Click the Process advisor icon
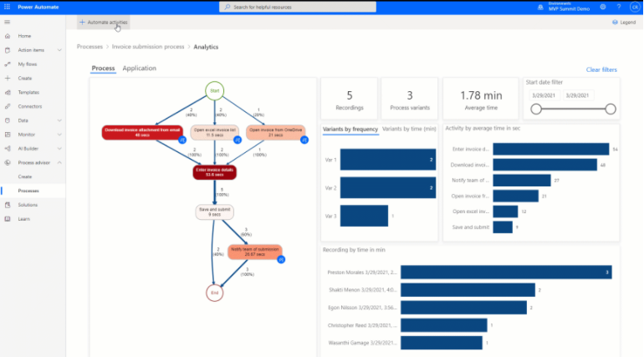Viewport: 644px width, 357px height. tap(8, 162)
